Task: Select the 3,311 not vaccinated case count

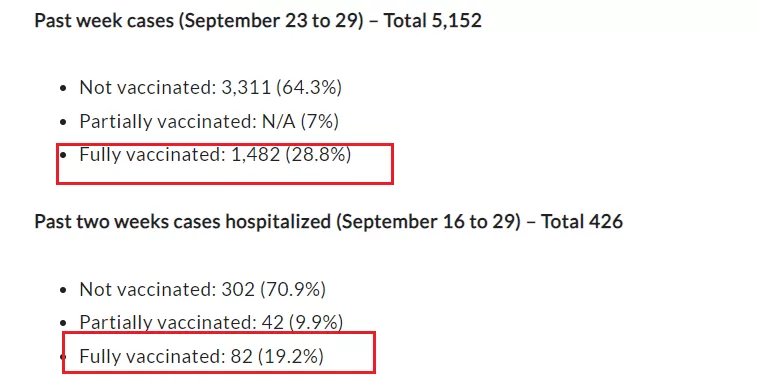Action: (x=246, y=87)
